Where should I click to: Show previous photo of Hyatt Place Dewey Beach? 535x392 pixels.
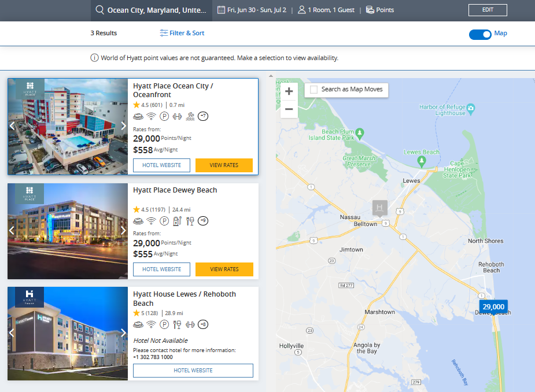12,231
